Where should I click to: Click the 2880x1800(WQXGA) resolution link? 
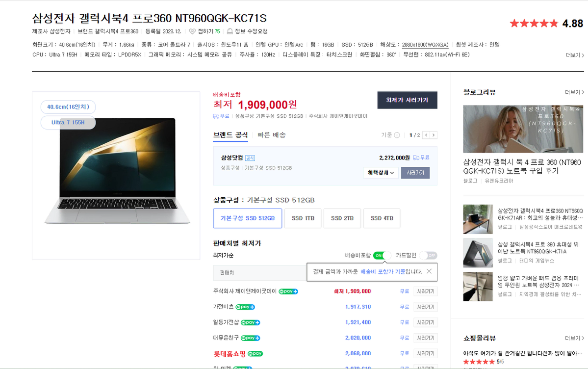point(425,45)
